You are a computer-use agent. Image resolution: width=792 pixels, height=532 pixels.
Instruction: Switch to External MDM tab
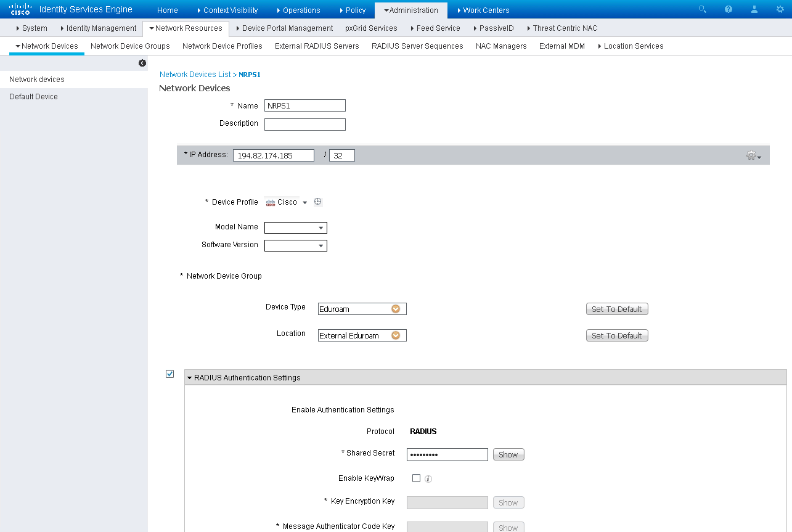pos(562,46)
